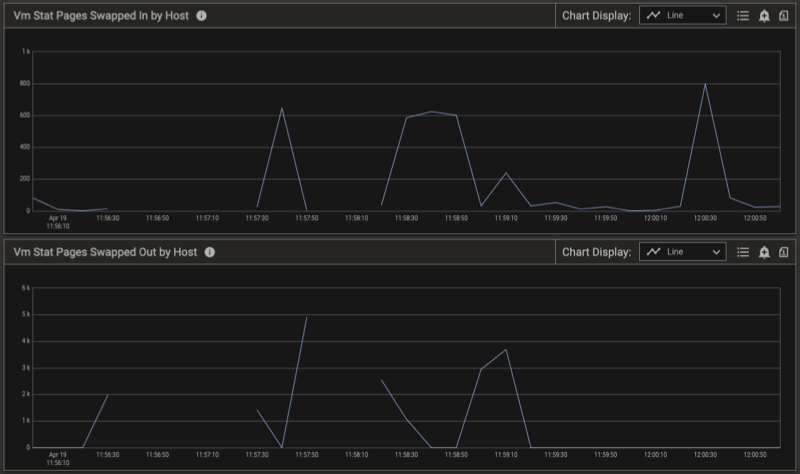800x474 pixels.
Task: Click 11:58:30 axis label on Swapped In chart
Action: click(x=406, y=218)
